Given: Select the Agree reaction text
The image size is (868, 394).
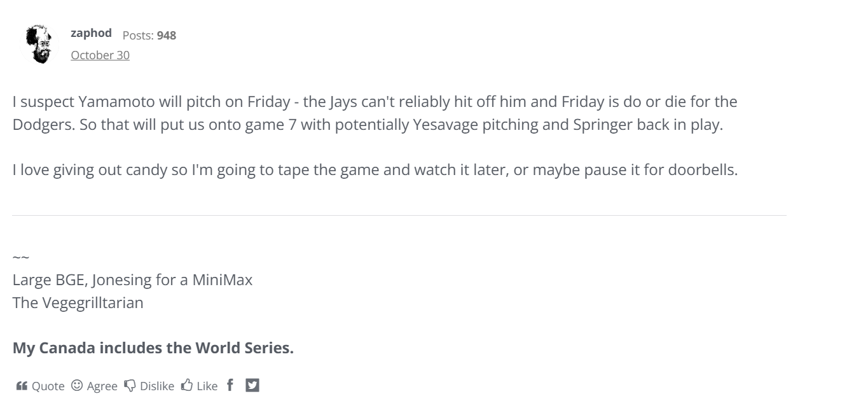Looking at the screenshot, I should click(100, 386).
